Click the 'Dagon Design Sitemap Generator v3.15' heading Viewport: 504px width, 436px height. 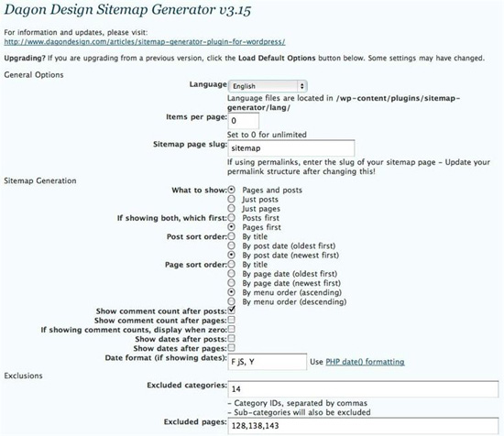click(127, 10)
